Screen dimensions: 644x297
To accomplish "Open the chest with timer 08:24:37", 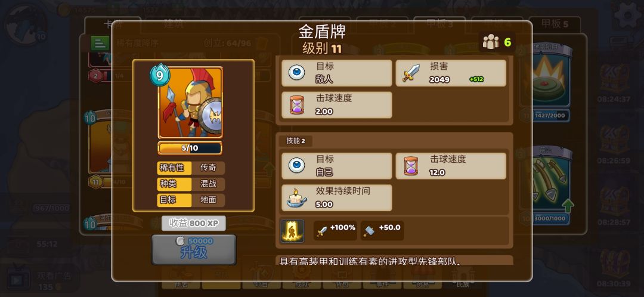I will (x=614, y=82).
